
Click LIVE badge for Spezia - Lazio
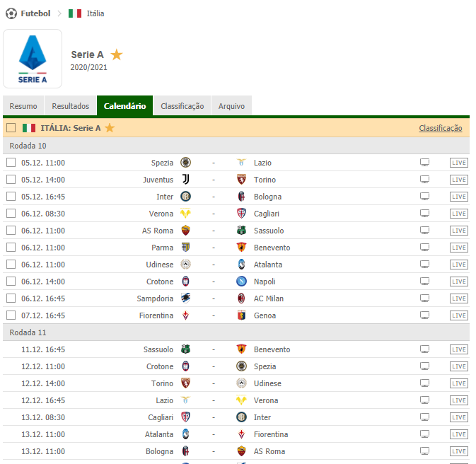[x=459, y=163]
